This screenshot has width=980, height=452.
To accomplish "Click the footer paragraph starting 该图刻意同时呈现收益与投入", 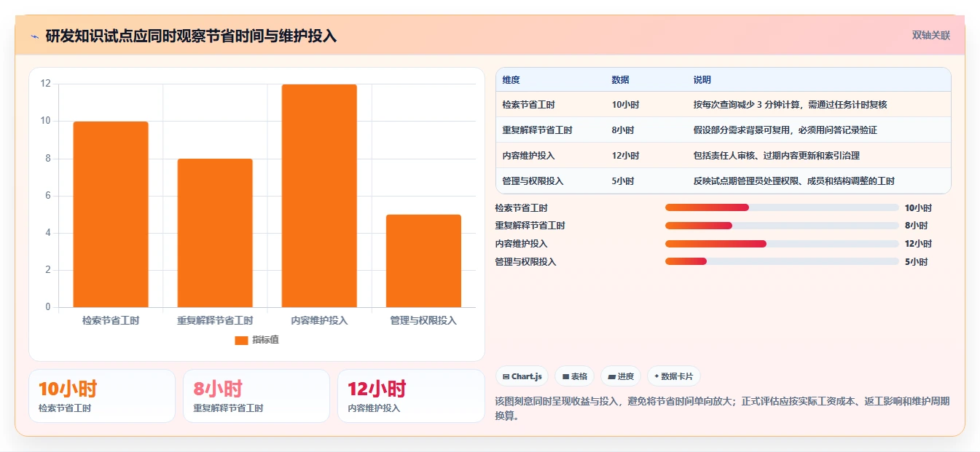I will point(722,409).
